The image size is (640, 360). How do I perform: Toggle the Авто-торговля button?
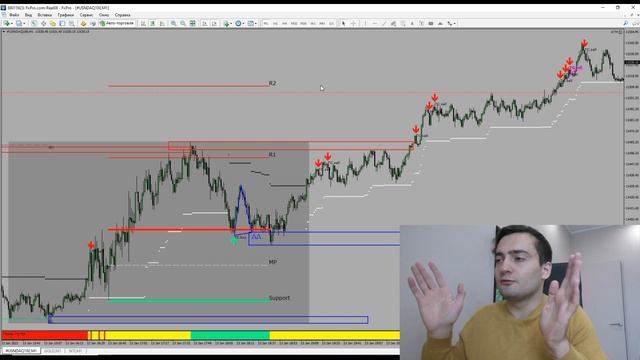pos(117,23)
